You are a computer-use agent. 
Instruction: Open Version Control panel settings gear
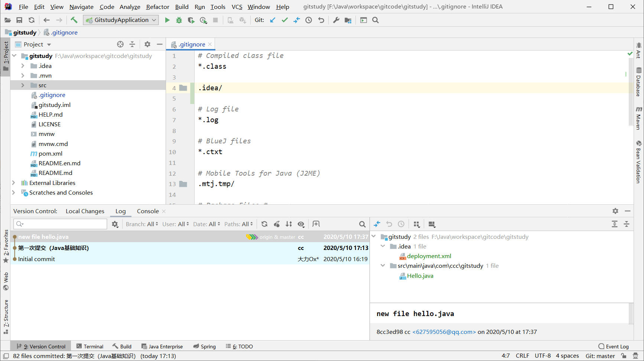pyautogui.click(x=615, y=211)
